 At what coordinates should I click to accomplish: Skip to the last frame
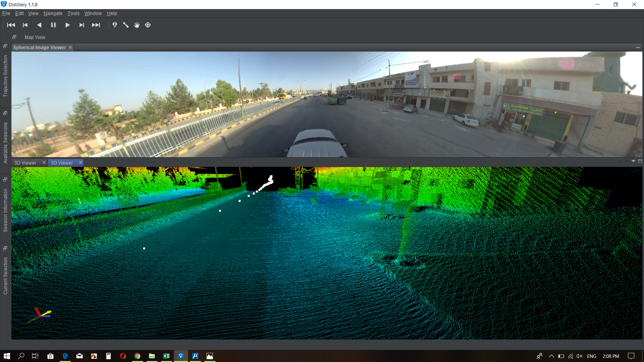[x=96, y=25]
